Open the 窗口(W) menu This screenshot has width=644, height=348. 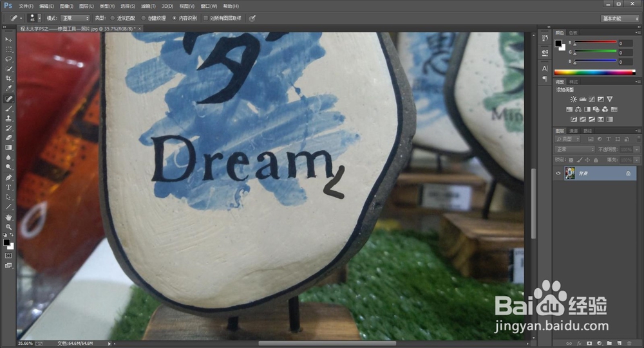pyautogui.click(x=208, y=6)
